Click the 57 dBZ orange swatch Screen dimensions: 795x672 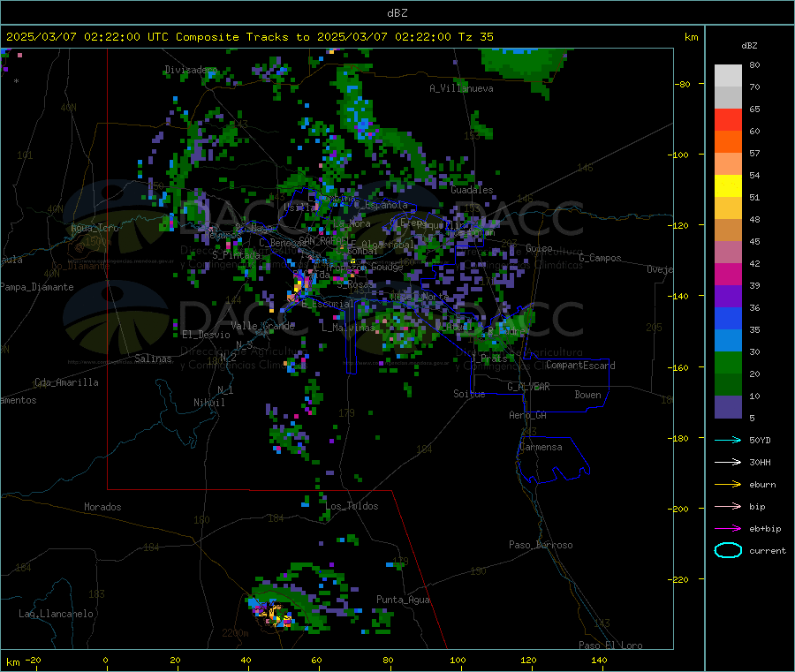pos(728,142)
